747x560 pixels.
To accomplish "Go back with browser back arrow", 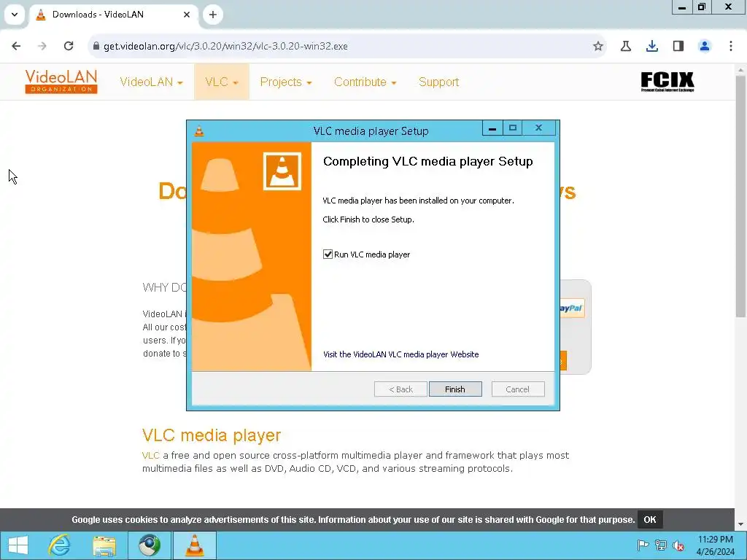I will [x=16, y=46].
